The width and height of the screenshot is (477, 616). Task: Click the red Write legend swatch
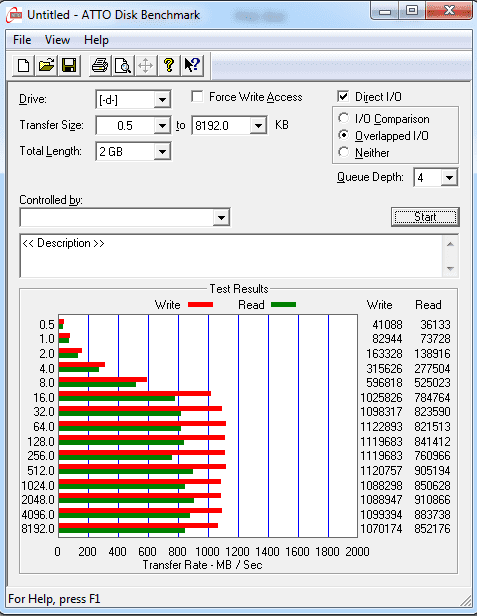[x=200, y=305]
